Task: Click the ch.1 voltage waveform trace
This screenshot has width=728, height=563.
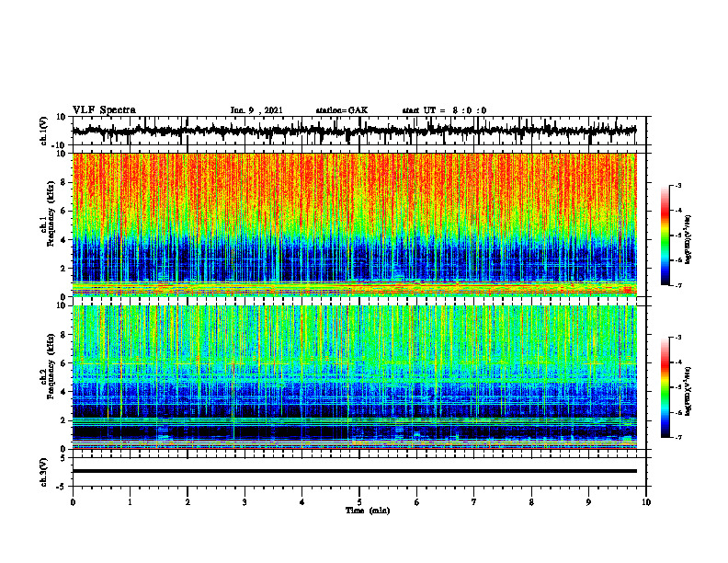Action: click(x=354, y=131)
